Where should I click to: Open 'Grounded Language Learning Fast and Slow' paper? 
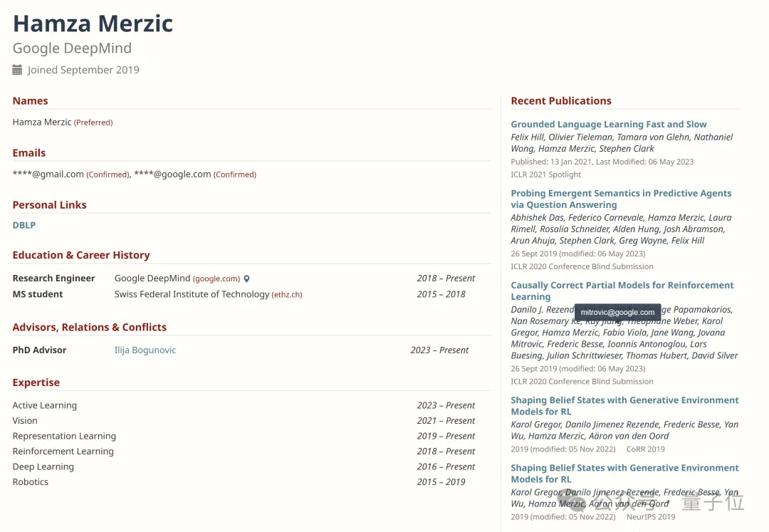pyautogui.click(x=609, y=124)
